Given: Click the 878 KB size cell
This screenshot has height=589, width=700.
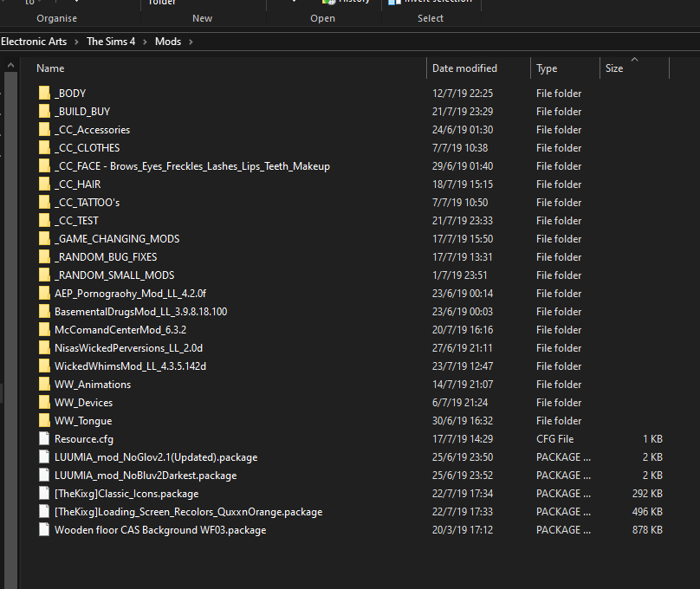Looking at the screenshot, I should click(647, 530).
